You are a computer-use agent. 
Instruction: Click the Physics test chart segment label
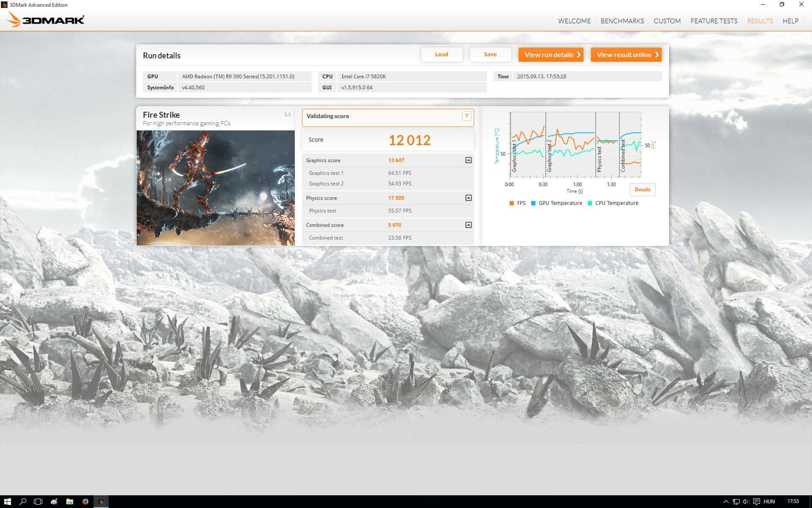click(599, 159)
